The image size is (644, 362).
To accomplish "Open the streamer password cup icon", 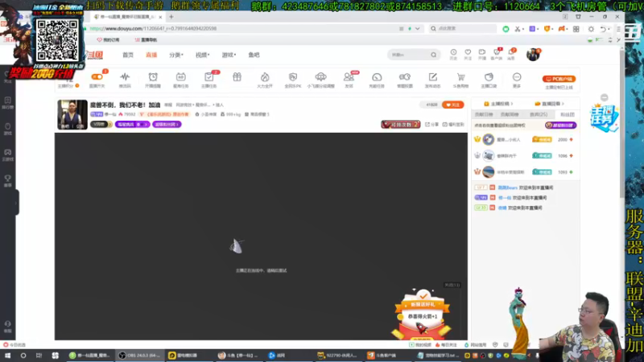I will pyautogui.click(x=489, y=77).
